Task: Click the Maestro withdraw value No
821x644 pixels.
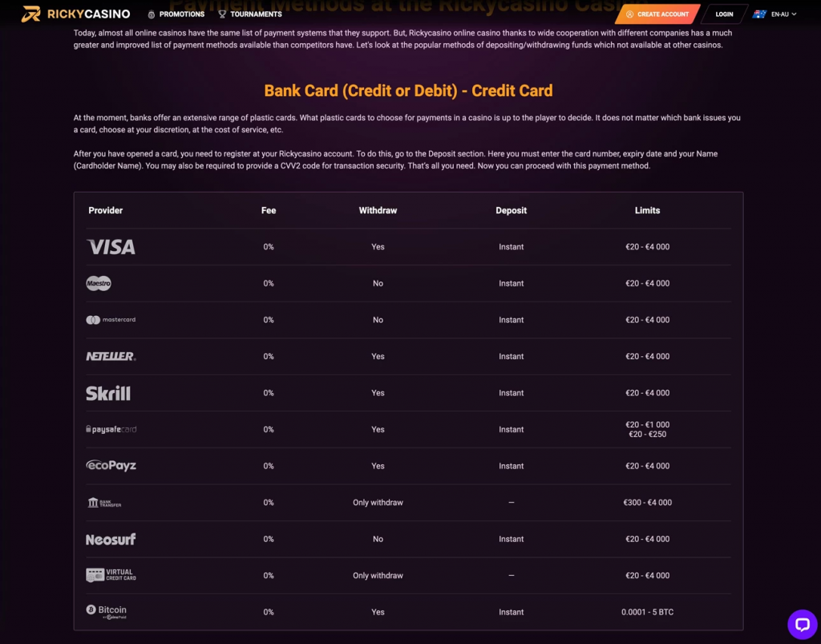Action: [x=378, y=283]
